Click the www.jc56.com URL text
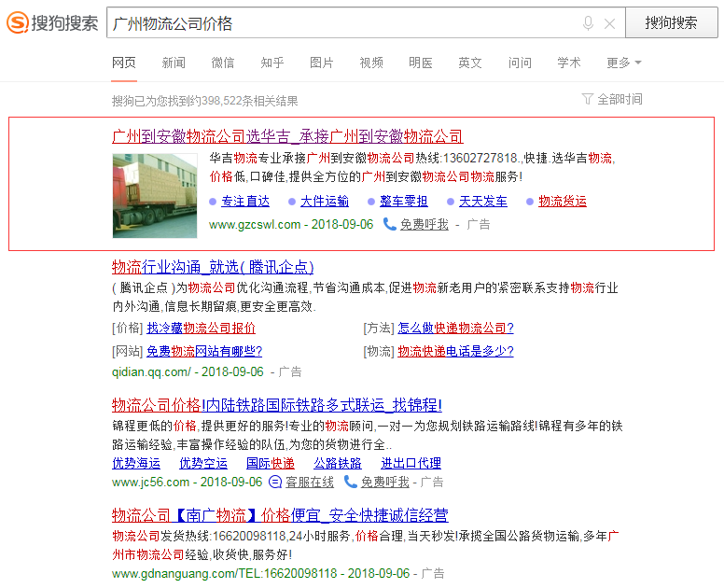Image resolution: width=724 pixels, height=588 pixels. pyautogui.click(x=150, y=483)
